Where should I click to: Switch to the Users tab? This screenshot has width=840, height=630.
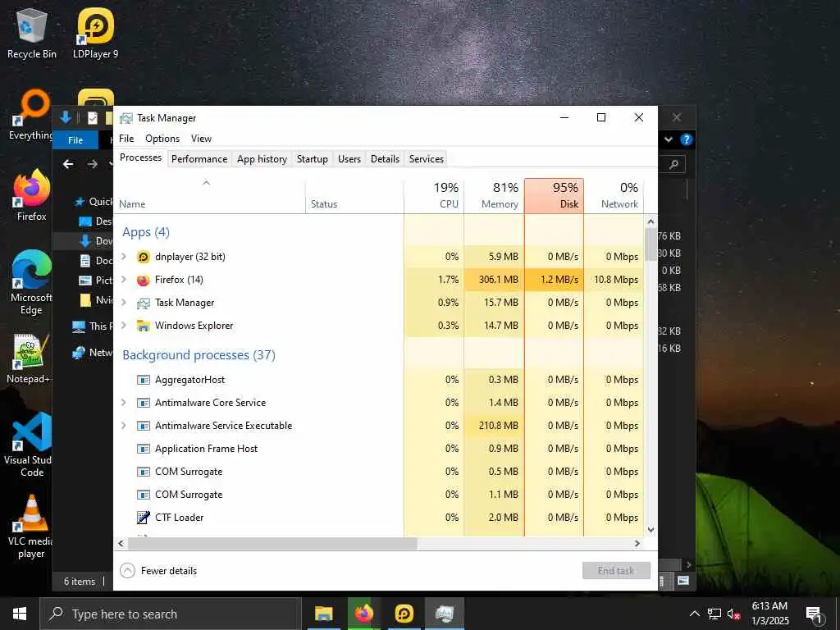pyautogui.click(x=349, y=159)
